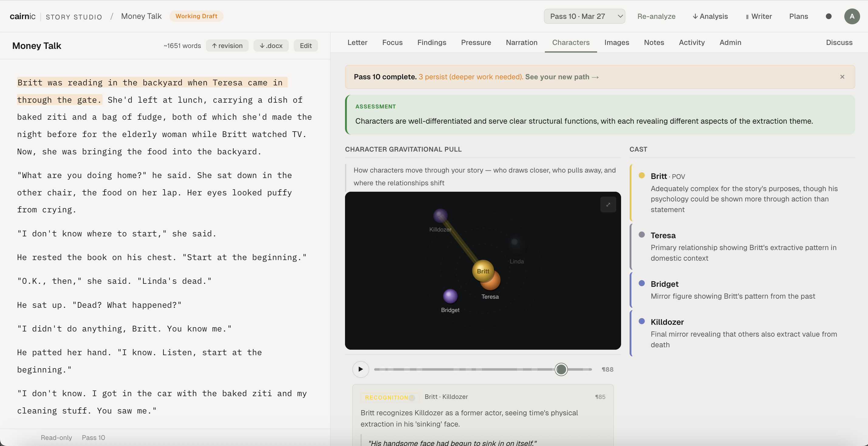Switch to the Findings tab
This screenshot has width=868, height=446.
pos(431,43)
